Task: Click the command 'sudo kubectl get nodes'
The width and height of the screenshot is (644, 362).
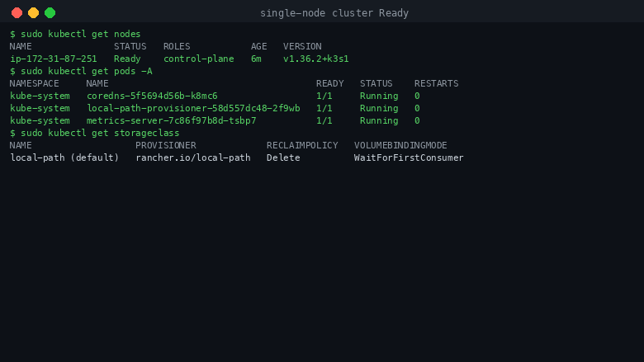Action: tap(81, 34)
